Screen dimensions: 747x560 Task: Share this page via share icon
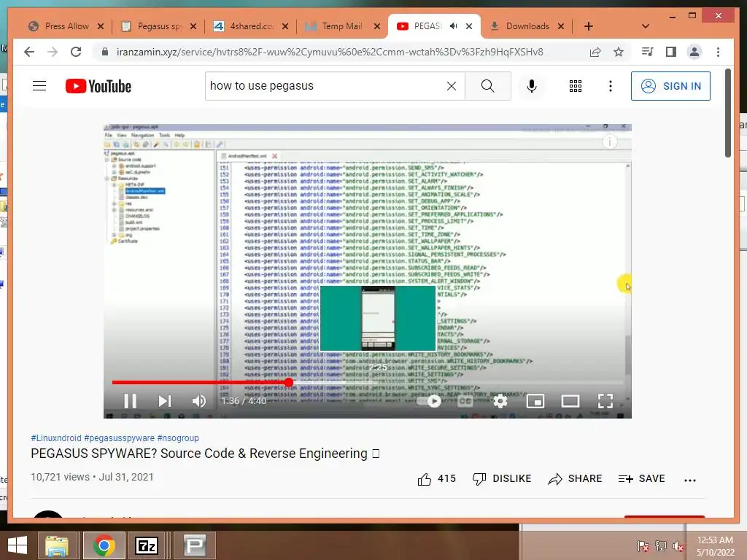coord(595,52)
